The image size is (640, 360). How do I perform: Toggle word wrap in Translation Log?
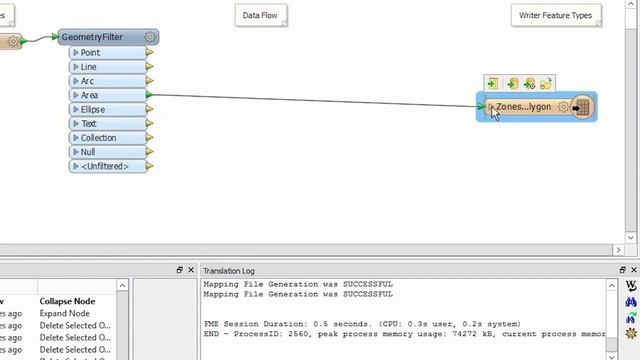point(631,285)
